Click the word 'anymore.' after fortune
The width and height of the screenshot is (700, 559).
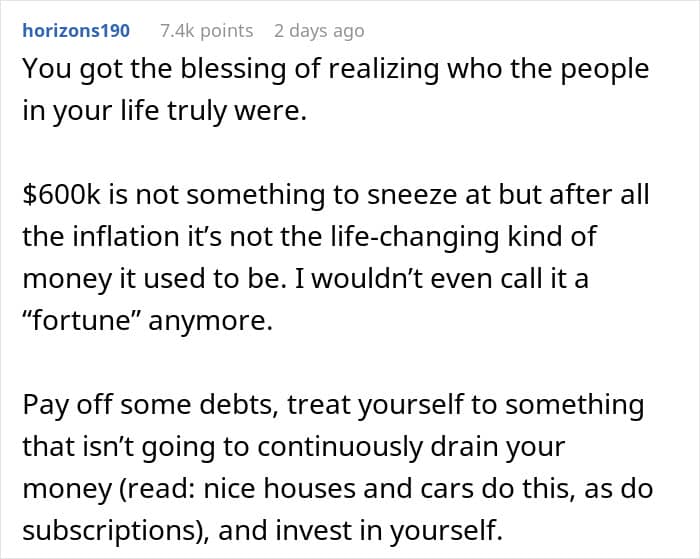pos(210,322)
